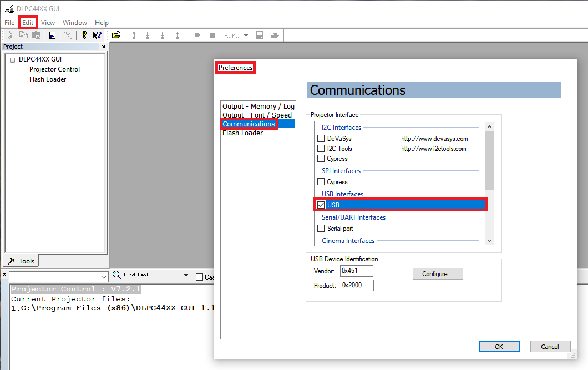Screen dimensions: 588x370
Task: Open the Edit menu
Action: [x=28, y=23]
